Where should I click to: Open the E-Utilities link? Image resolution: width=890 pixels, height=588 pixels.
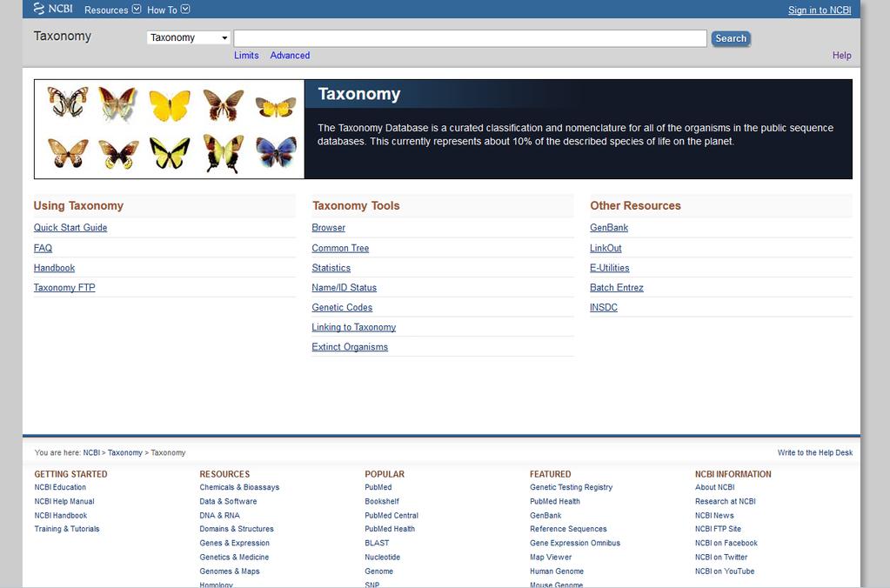pyautogui.click(x=609, y=268)
